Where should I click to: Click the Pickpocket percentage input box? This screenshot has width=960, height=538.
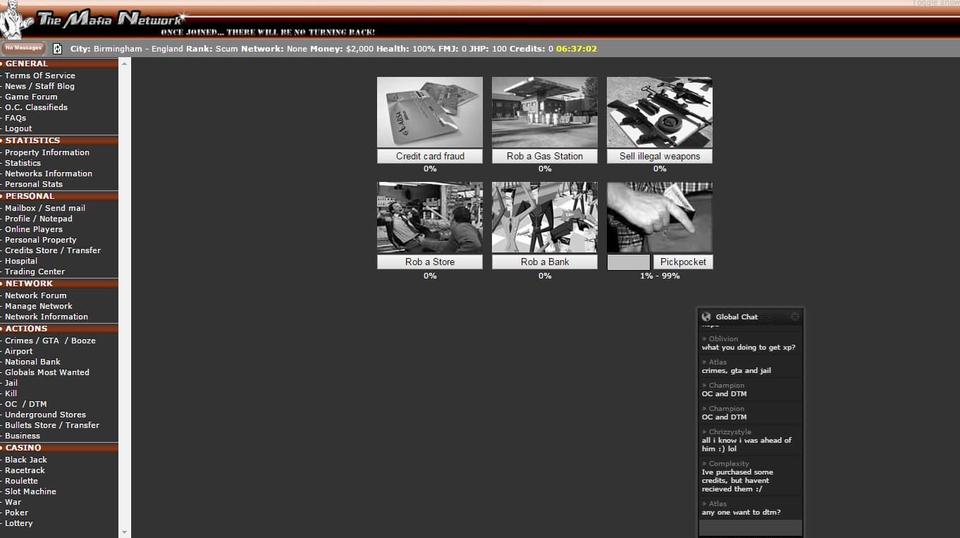coord(628,262)
